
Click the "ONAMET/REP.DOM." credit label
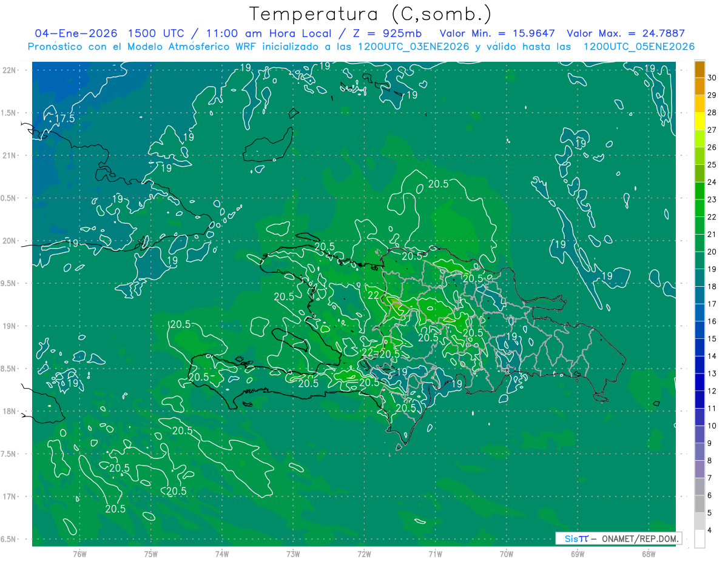(x=639, y=538)
